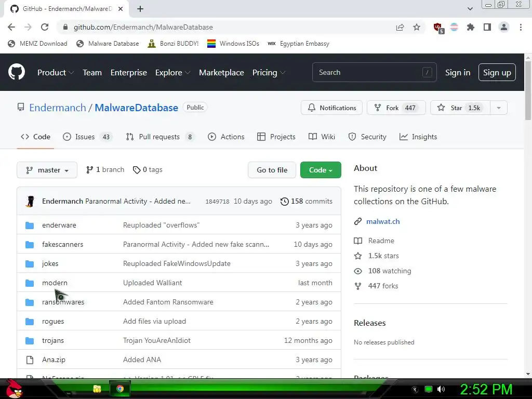Click the share page icon in address bar
The image size is (532, 399).
pos(400,27)
